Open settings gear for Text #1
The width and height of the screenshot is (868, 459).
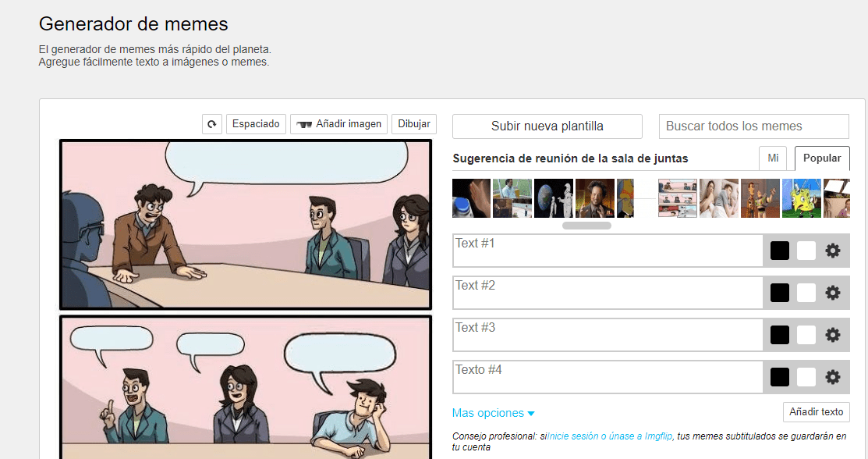(833, 251)
